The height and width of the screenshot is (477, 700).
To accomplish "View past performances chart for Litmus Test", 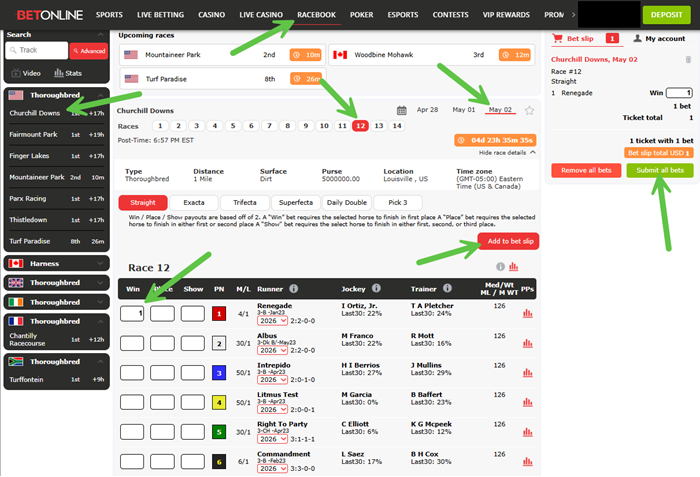I will tap(528, 402).
